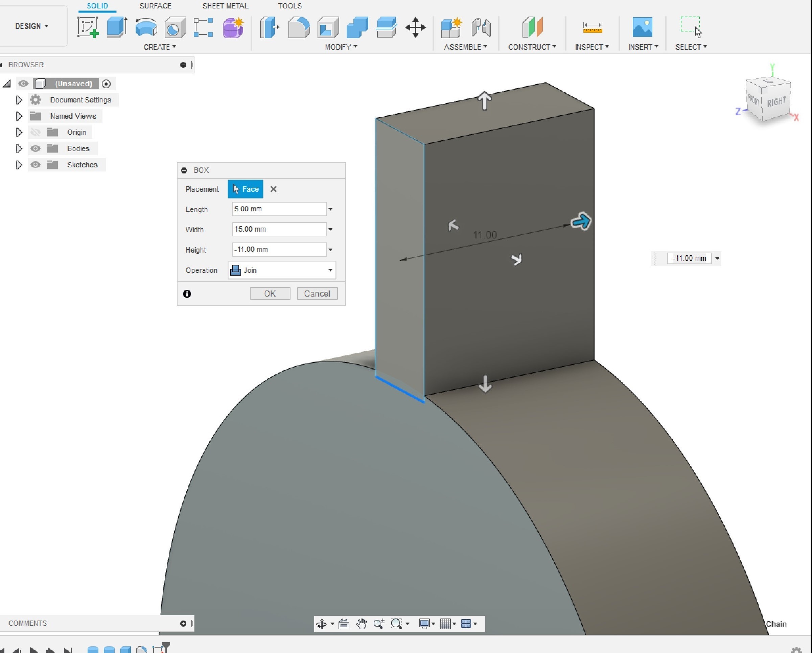Open the DESIGN workspace dropdown
The width and height of the screenshot is (812, 653).
click(x=32, y=26)
